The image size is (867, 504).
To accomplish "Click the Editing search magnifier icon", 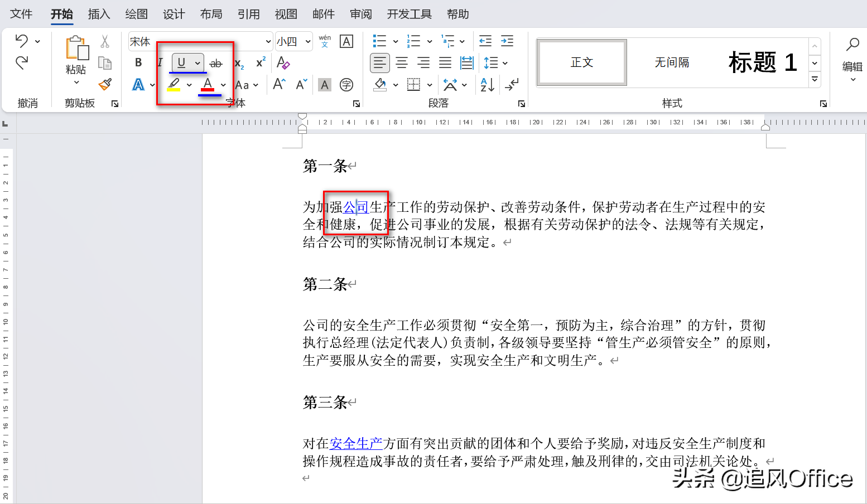I will pyautogui.click(x=852, y=44).
